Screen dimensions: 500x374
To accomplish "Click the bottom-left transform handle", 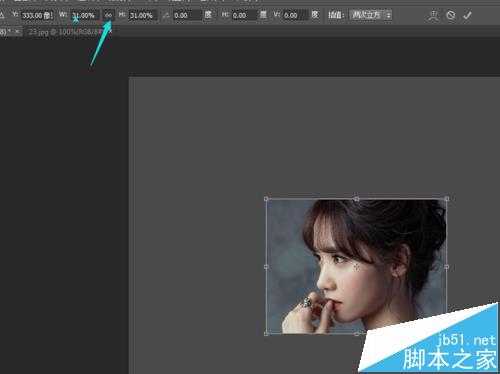I will (x=266, y=334).
